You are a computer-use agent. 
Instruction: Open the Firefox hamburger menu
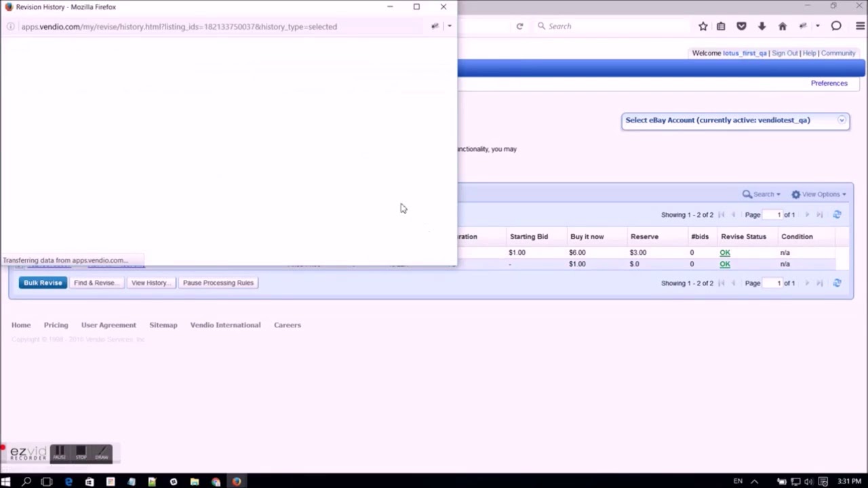tap(861, 26)
